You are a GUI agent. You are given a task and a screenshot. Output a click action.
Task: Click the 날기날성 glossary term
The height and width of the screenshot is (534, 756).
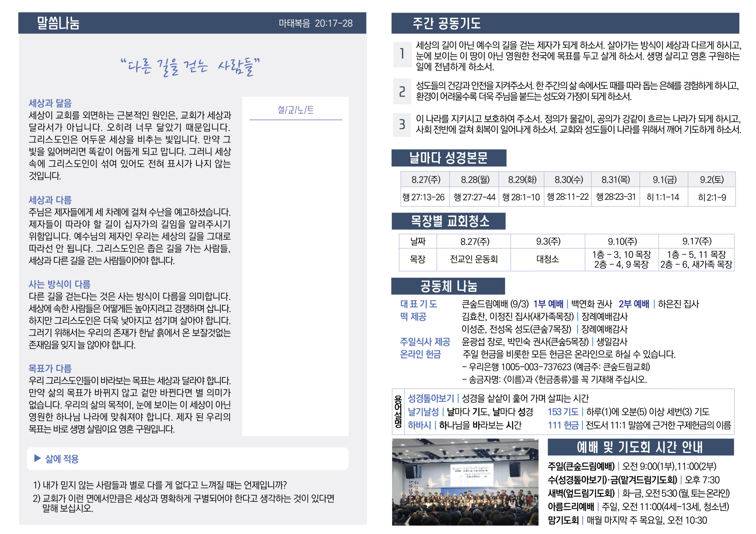click(x=423, y=412)
